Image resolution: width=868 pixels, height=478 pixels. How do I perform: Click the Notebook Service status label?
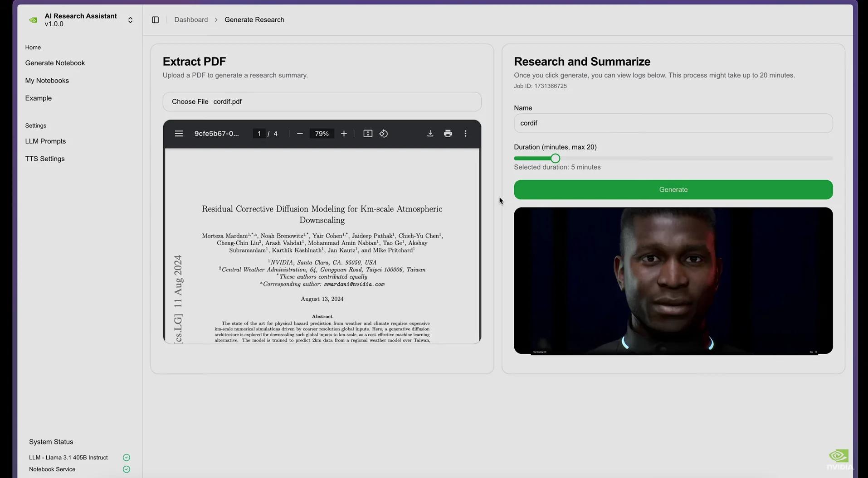coord(52,469)
